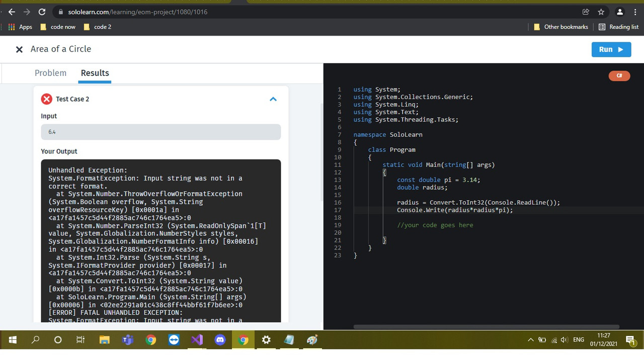
Task: Share this page icon in address bar
Action: (x=586, y=12)
